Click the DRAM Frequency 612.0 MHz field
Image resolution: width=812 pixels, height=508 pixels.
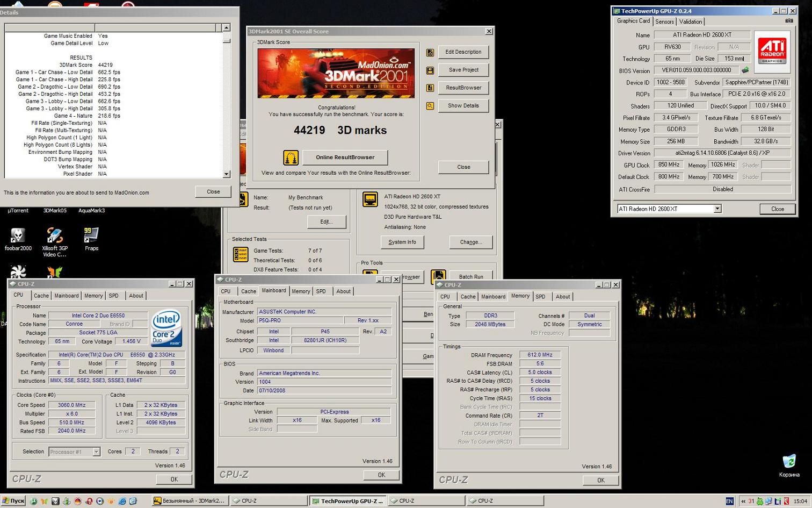pyautogui.click(x=540, y=355)
